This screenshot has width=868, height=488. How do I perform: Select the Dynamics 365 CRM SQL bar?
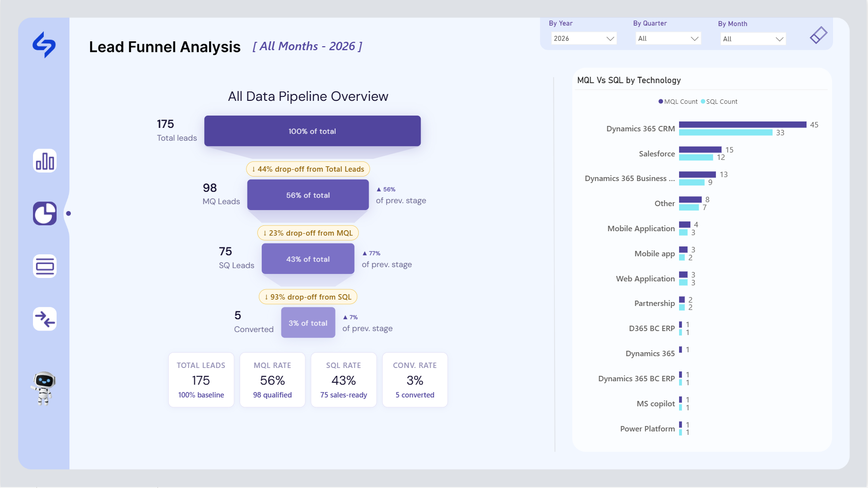click(726, 132)
